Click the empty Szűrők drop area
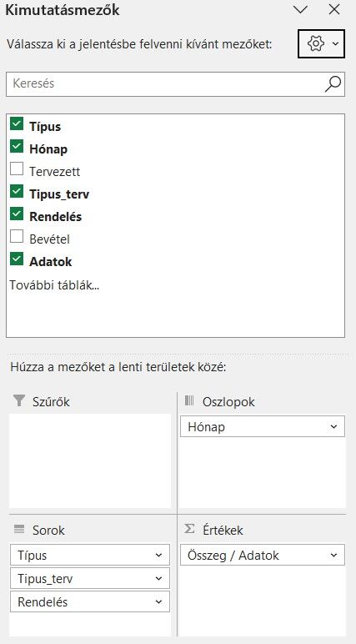Image resolution: width=356 pixels, height=644 pixels. (90, 460)
